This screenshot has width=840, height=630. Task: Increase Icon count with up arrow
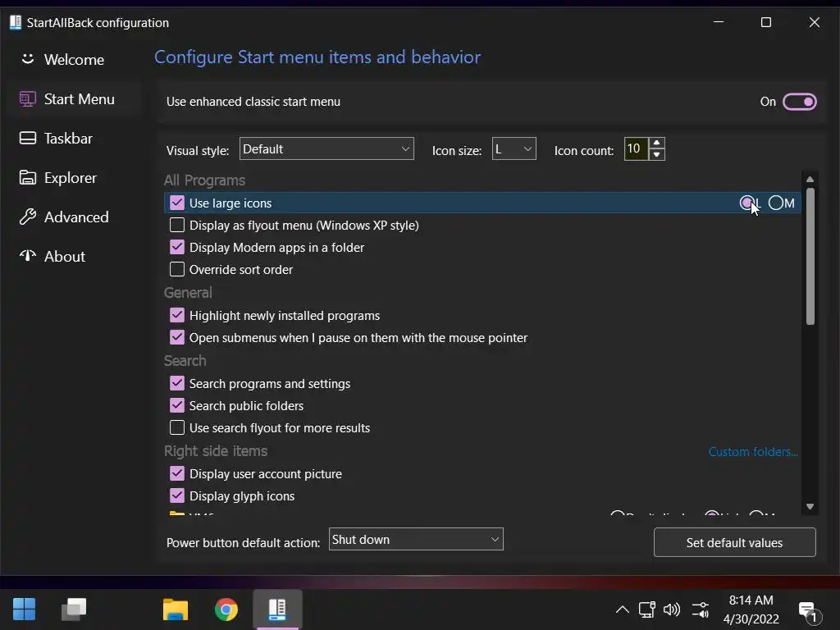(x=656, y=143)
